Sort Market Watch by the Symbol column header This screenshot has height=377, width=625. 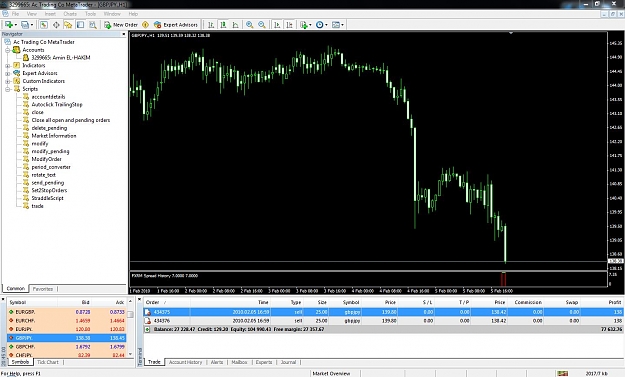pyautogui.click(x=32, y=302)
